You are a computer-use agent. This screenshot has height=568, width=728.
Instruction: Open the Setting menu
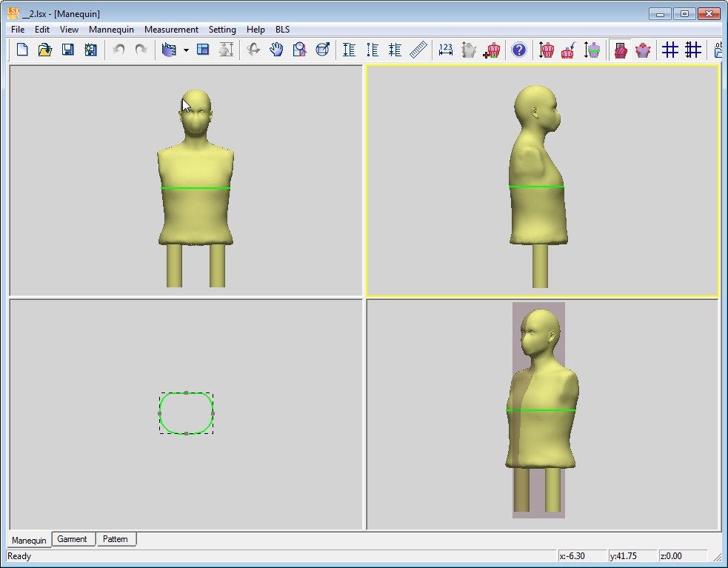click(222, 30)
